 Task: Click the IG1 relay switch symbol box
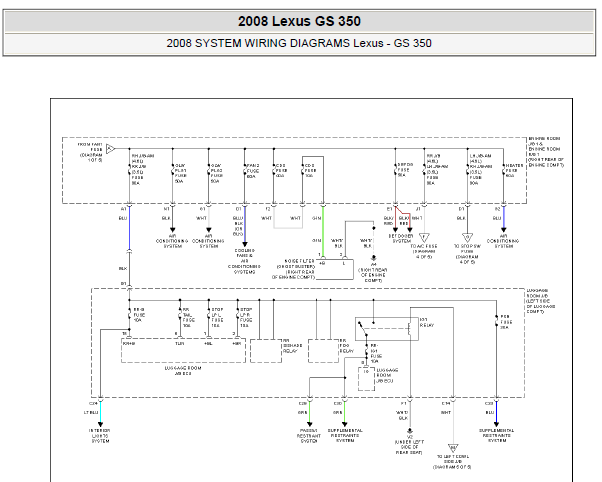[387, 329]
